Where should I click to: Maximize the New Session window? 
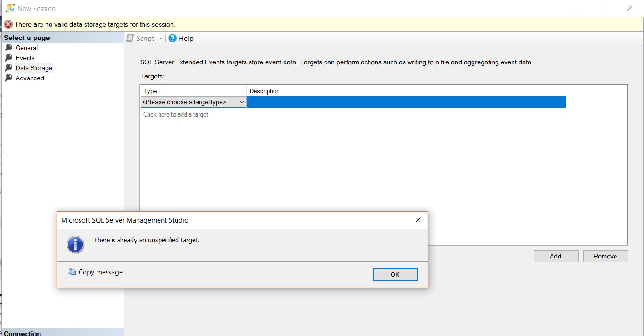pyautogui.click(x=603, y=8)
